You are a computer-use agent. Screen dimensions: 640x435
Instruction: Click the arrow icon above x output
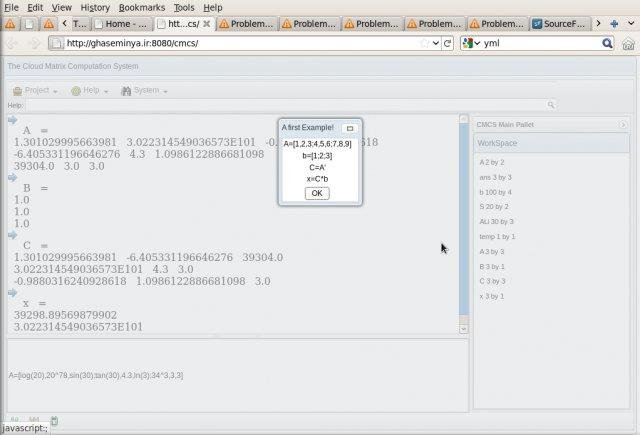[12, 293]
